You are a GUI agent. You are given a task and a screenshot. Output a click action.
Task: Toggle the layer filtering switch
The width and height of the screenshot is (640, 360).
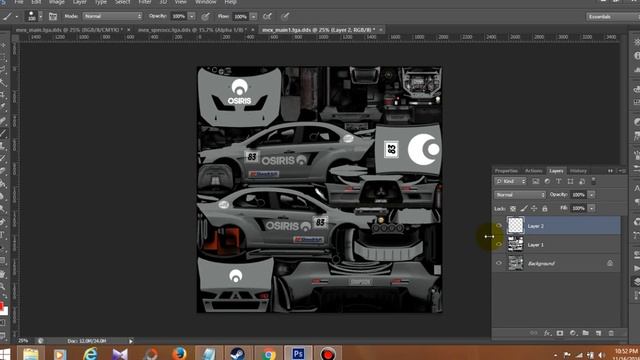(593, 181)
